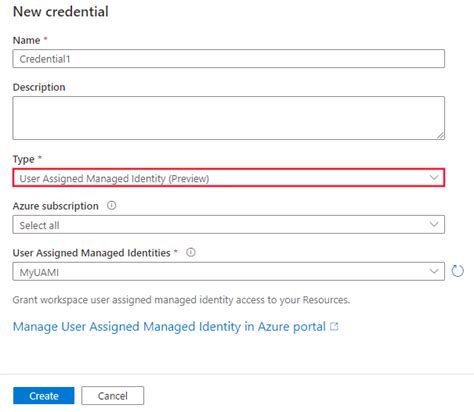
Task: Click the Create button
Action: click(44, 396)
